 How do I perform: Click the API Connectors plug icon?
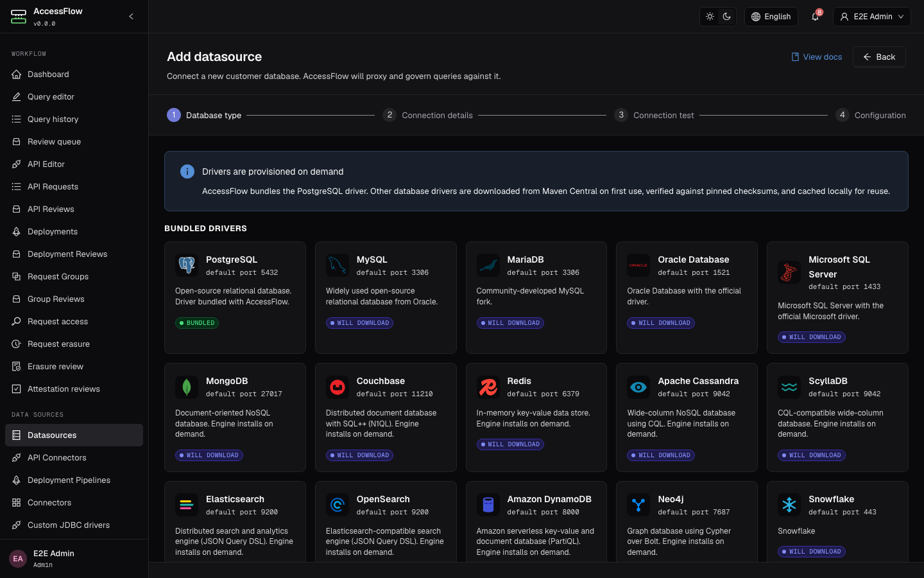coord(17,458)
